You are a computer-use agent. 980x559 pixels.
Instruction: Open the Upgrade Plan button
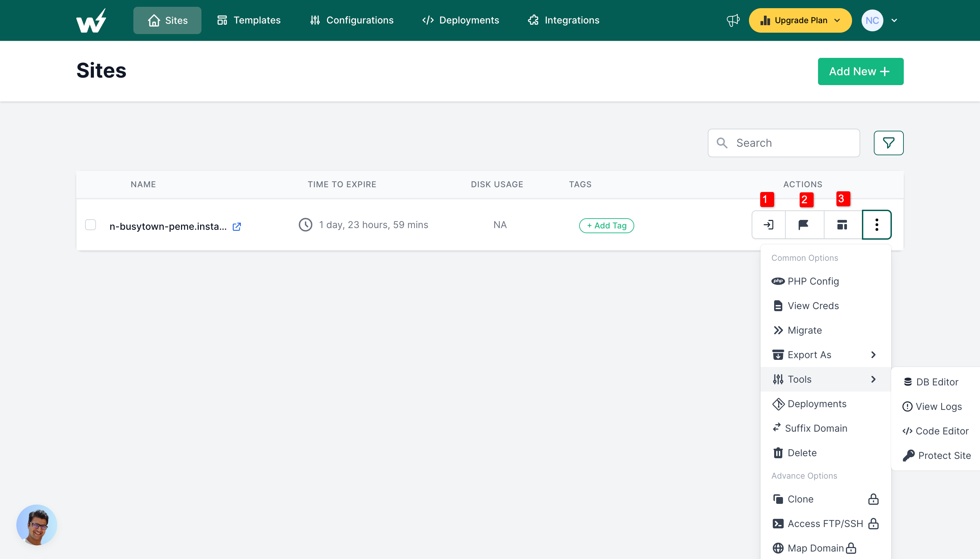tap(800, 20)
